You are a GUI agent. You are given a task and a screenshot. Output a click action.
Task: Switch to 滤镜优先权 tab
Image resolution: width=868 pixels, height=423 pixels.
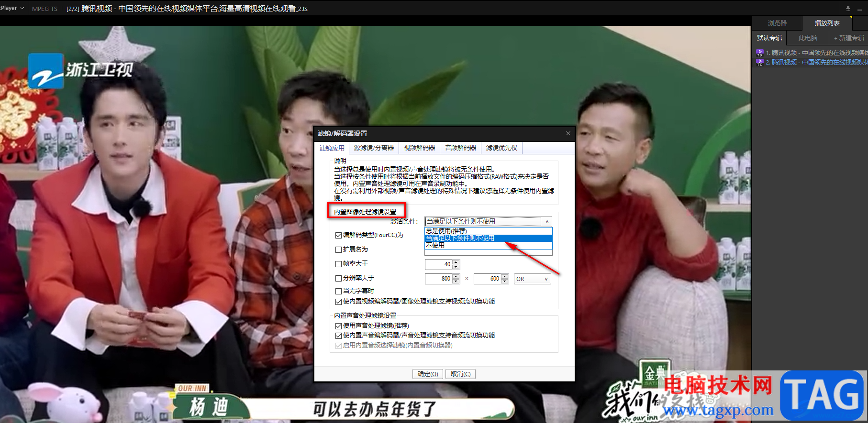point(501,148)
